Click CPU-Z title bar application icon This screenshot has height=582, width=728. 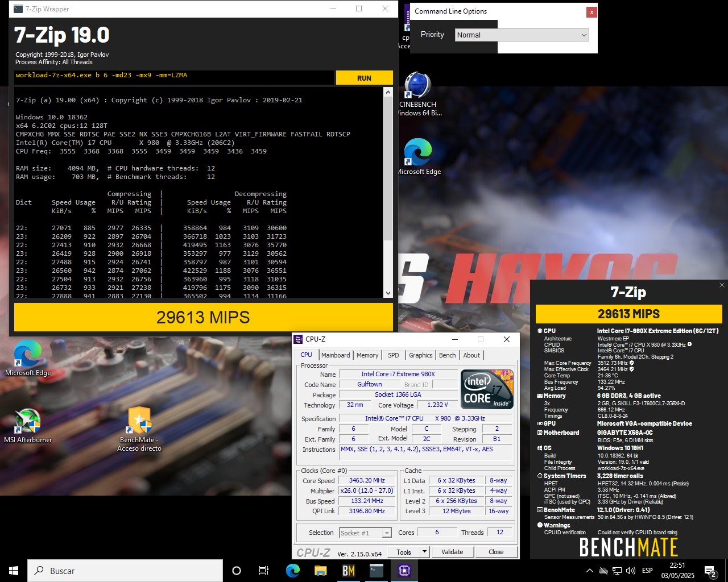[298, 339]
